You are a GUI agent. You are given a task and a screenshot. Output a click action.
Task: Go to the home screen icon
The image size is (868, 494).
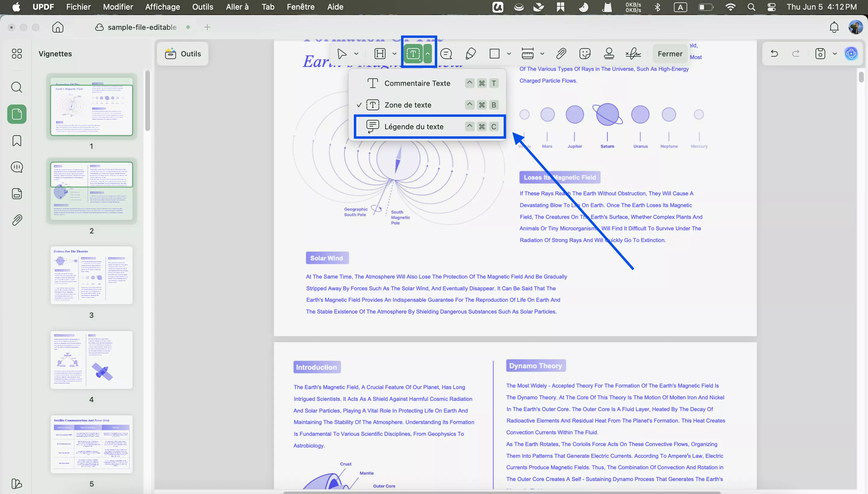pos(58,27)
